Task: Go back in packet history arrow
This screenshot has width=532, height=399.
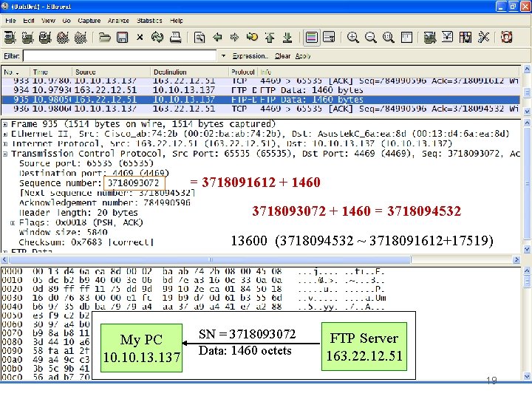Action: click(217, 37)
